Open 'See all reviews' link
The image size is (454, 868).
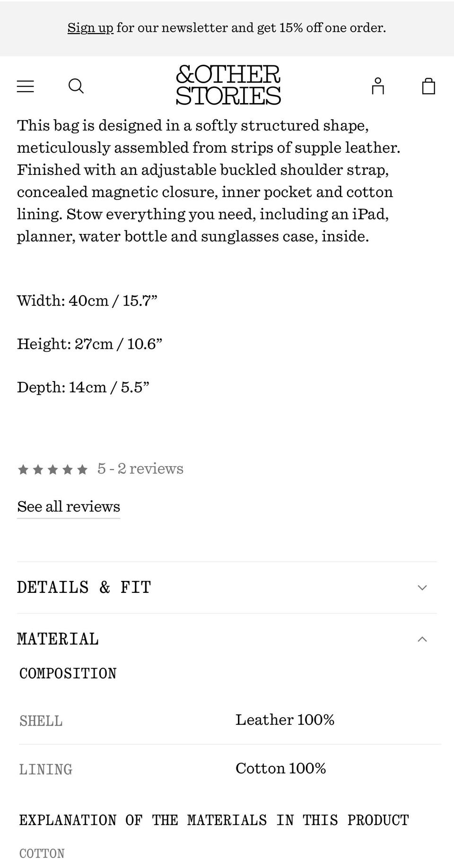tap(69, 506)
